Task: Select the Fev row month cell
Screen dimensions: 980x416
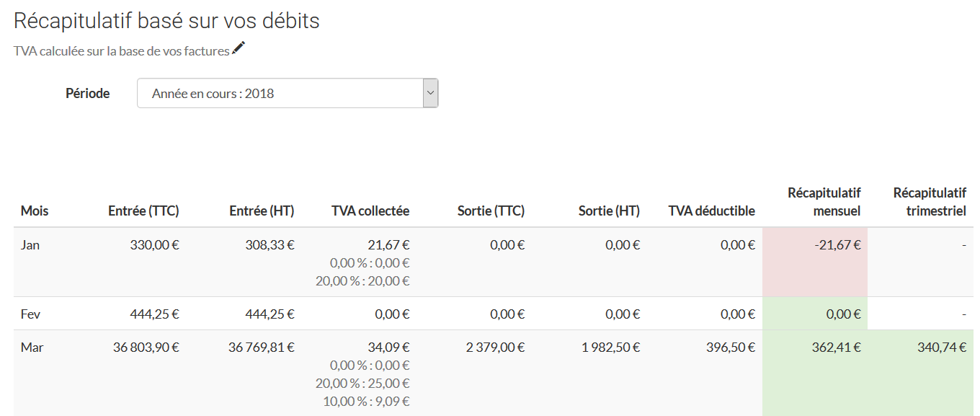Action: [x=30, y=314]
